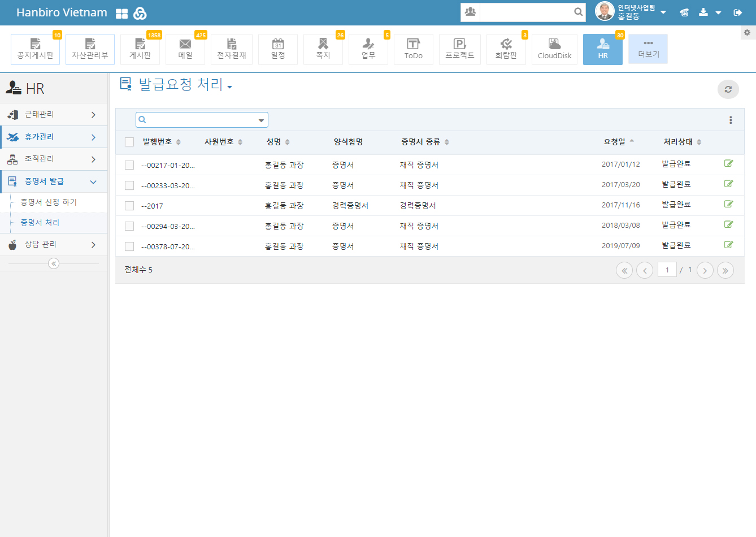The height and width of the screenshot is (537, 756).
Task: Expand the 근태관리 menu
Action: click(54, 114)
